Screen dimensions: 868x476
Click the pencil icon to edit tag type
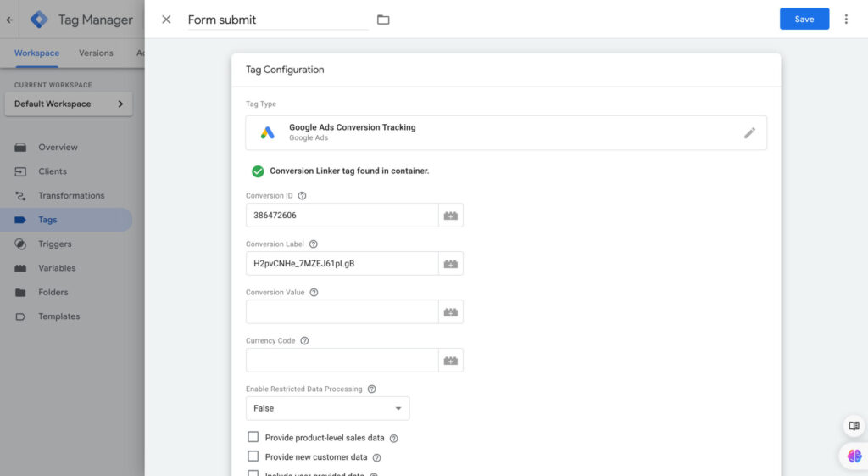[749, 133]
